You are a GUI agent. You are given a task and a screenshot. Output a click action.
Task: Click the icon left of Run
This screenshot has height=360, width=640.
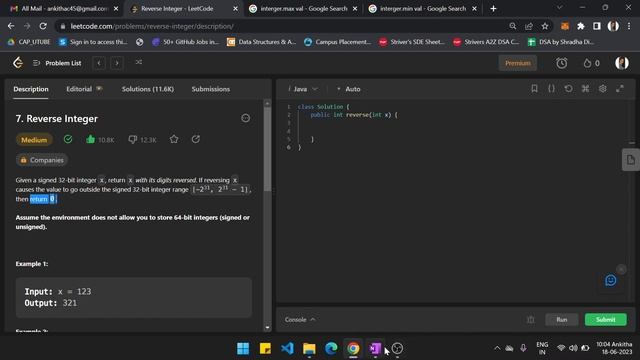point(530,320)
